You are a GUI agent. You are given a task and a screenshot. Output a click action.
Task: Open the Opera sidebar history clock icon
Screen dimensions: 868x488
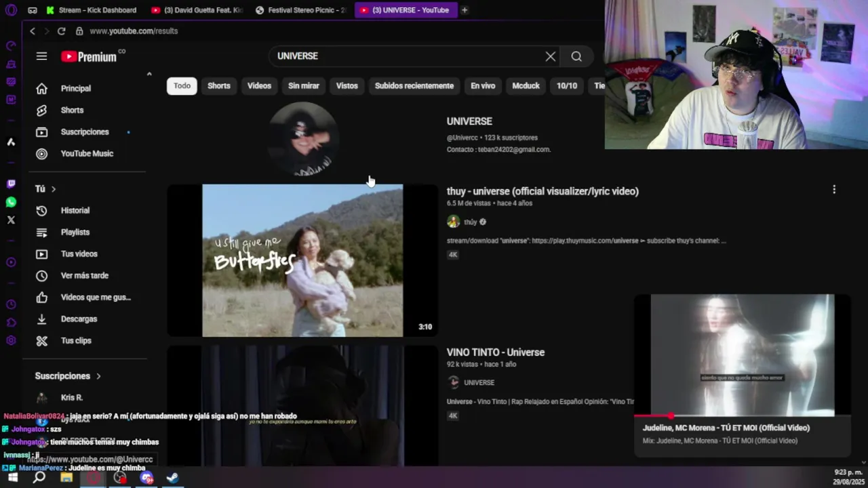11,304
